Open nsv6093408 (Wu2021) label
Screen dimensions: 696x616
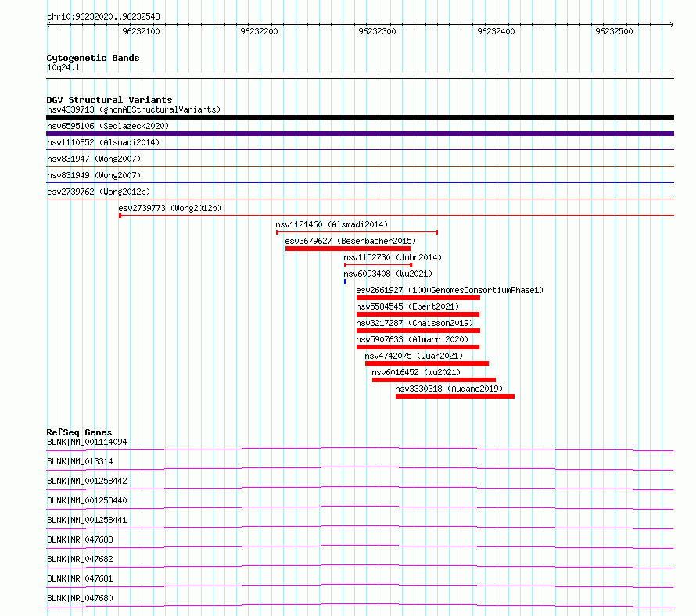(388, 274)
